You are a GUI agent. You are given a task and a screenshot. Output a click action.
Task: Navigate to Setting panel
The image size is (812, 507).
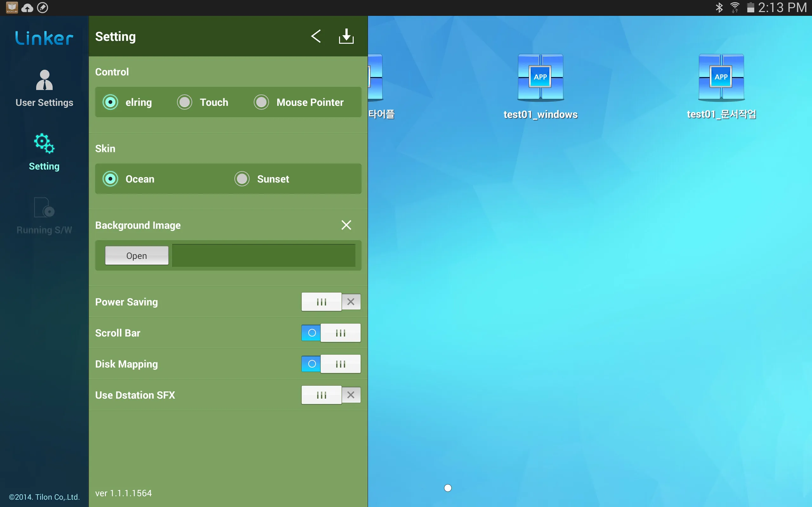tap(44, 152)
